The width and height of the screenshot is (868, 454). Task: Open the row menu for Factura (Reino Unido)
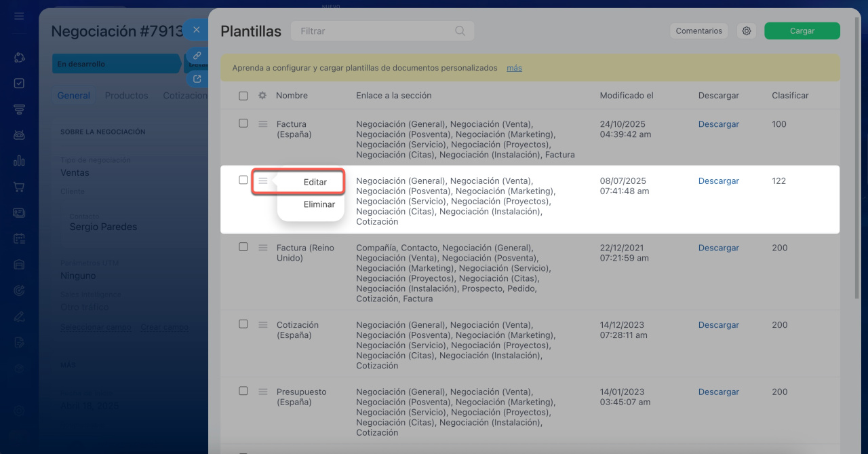pyautogui.click(x=262, y=248)
